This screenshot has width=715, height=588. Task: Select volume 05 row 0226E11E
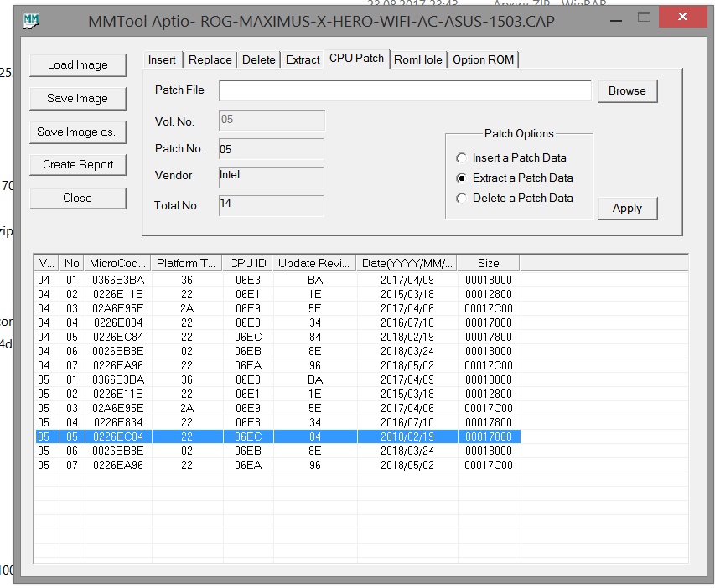pos(277,394)
